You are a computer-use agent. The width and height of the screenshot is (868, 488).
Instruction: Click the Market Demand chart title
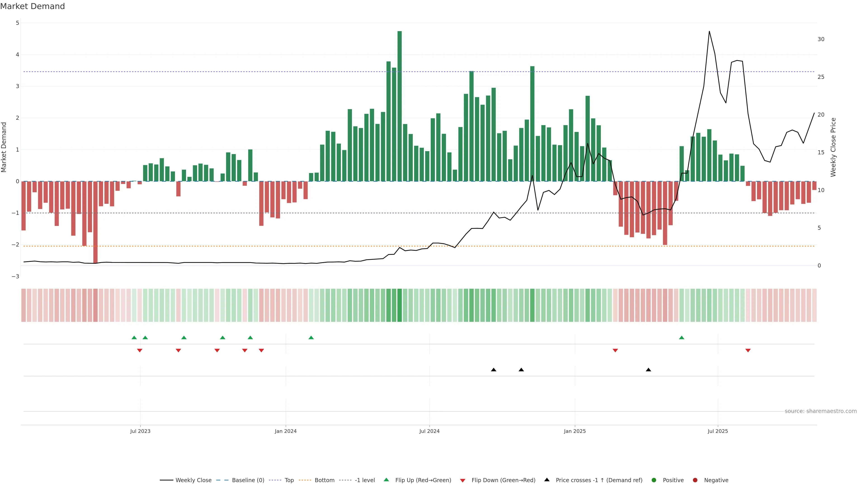click(32, 6)
